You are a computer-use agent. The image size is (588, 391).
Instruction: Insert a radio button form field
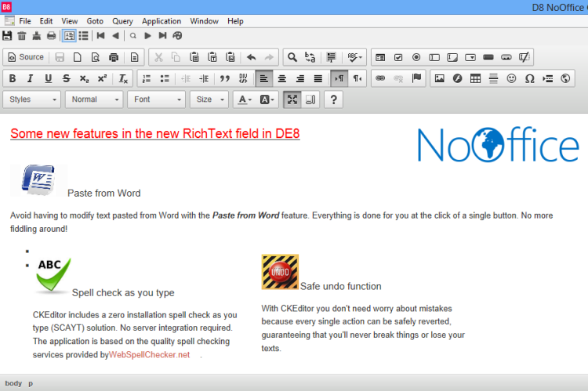pos(416,57)
